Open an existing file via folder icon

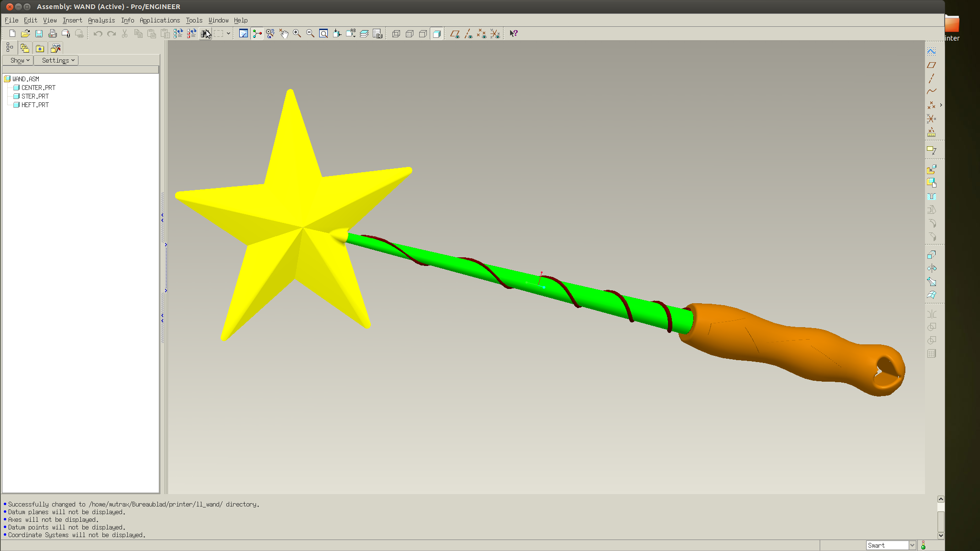point(25,33)
